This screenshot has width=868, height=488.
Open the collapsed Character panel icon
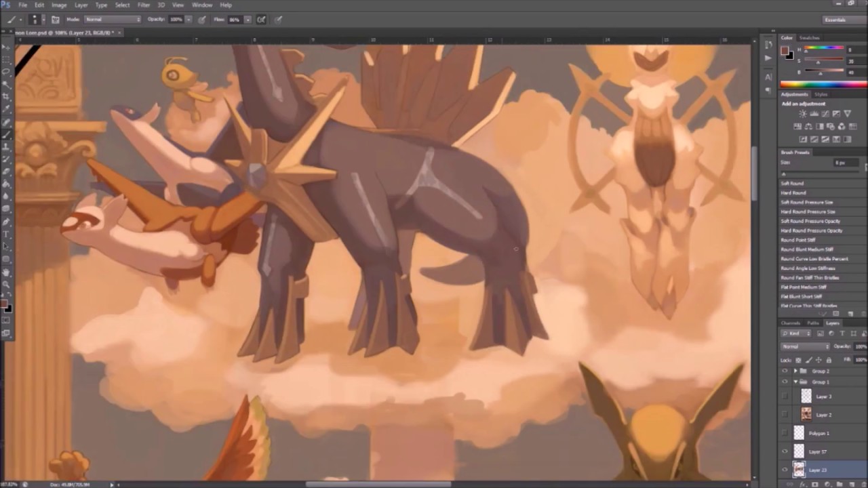(768, 77)
